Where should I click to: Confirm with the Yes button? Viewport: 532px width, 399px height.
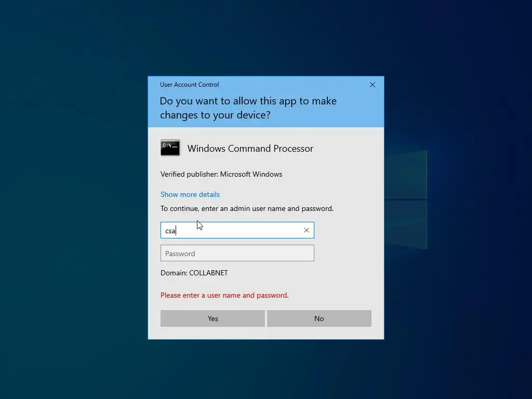(212, 318)
